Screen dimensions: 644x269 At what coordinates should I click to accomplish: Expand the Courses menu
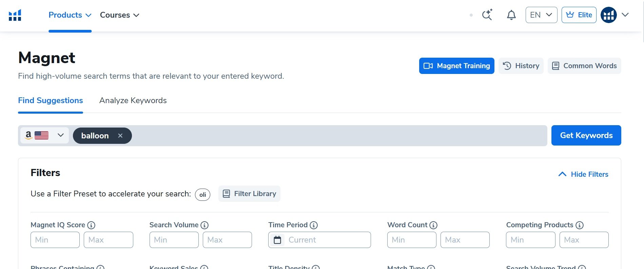(x=119, y=15)
